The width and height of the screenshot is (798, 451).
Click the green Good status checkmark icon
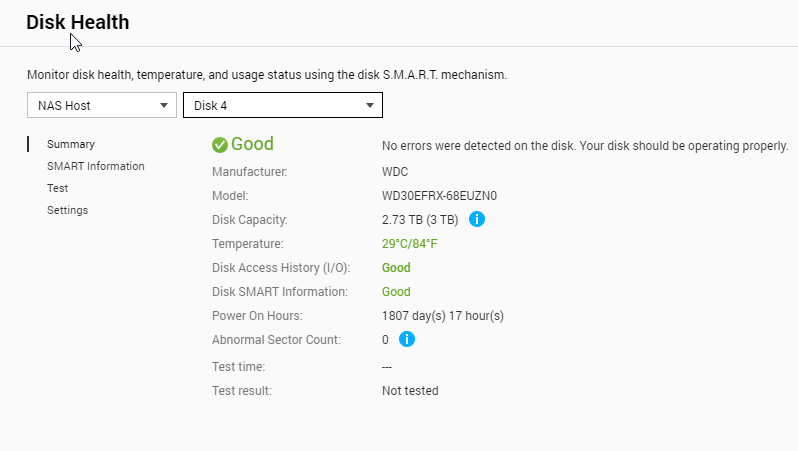pos(220,145)
